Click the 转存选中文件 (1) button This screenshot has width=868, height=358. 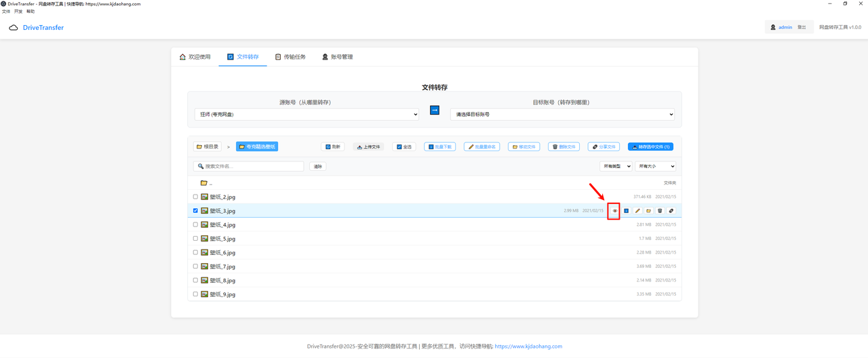[650, 146]
